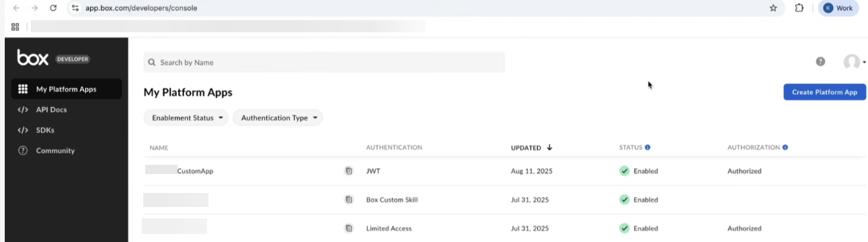Open the help question mark icon
Image resolution: width=868 pixels, height=242 pixels.
coord(820,62)
